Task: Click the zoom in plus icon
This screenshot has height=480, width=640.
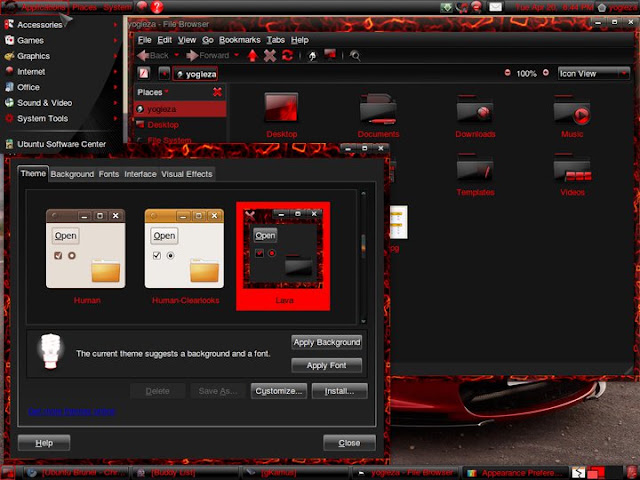Action: pyautogui.click(x=546, y=73)
